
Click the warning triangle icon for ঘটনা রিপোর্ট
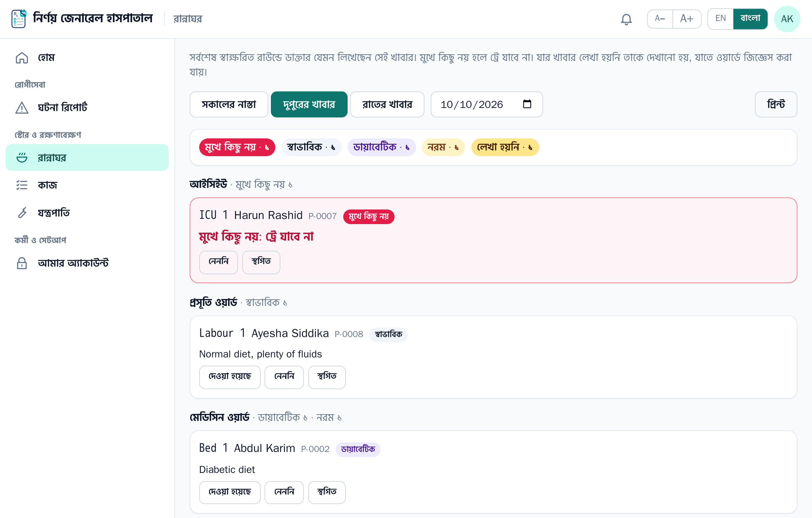pos(22,108)
